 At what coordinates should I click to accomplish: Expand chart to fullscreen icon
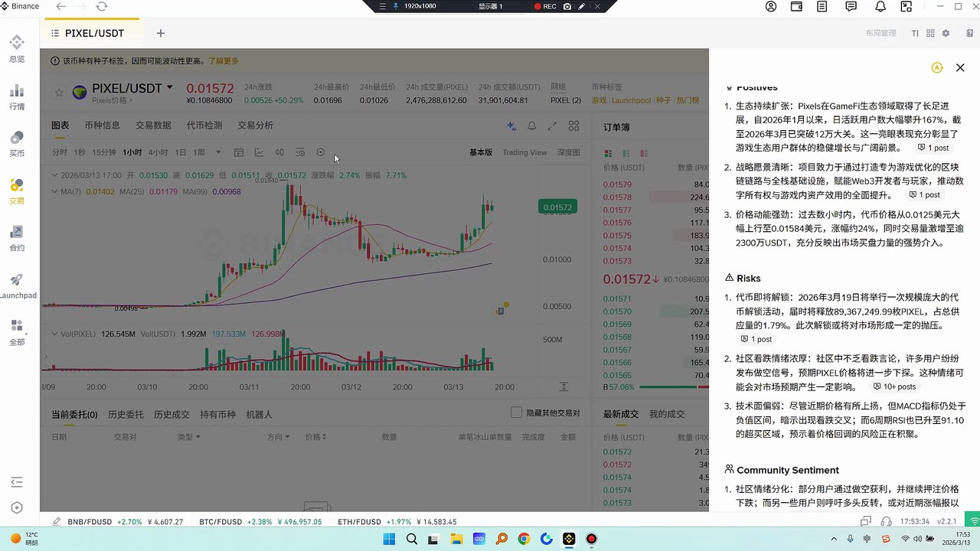[x=553, y=126]
